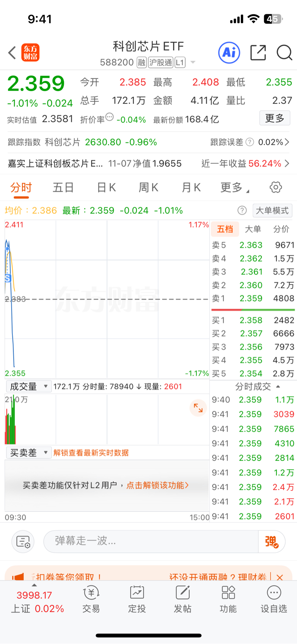Open 近一年收益 56.24% details chevron

(x=287, y=163)
